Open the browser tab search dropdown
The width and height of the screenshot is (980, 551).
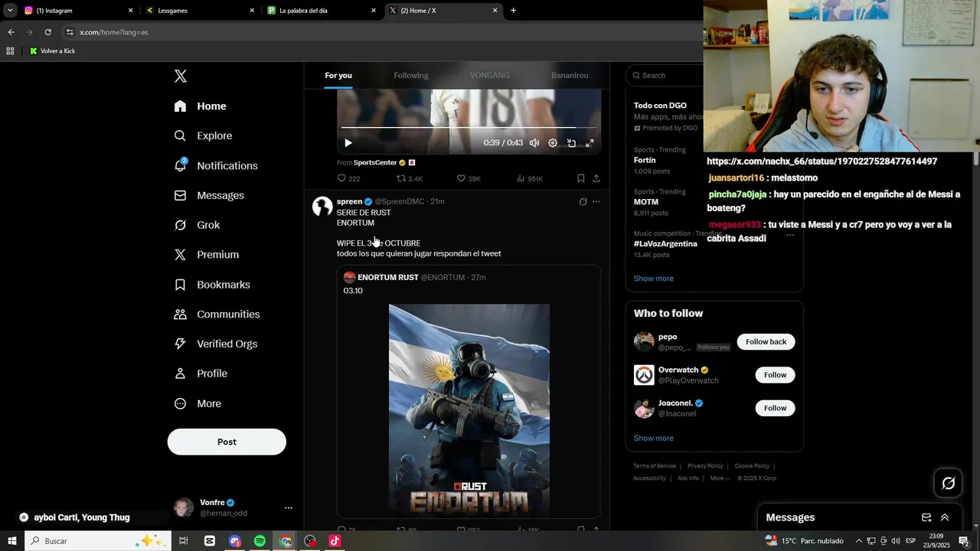10,11
